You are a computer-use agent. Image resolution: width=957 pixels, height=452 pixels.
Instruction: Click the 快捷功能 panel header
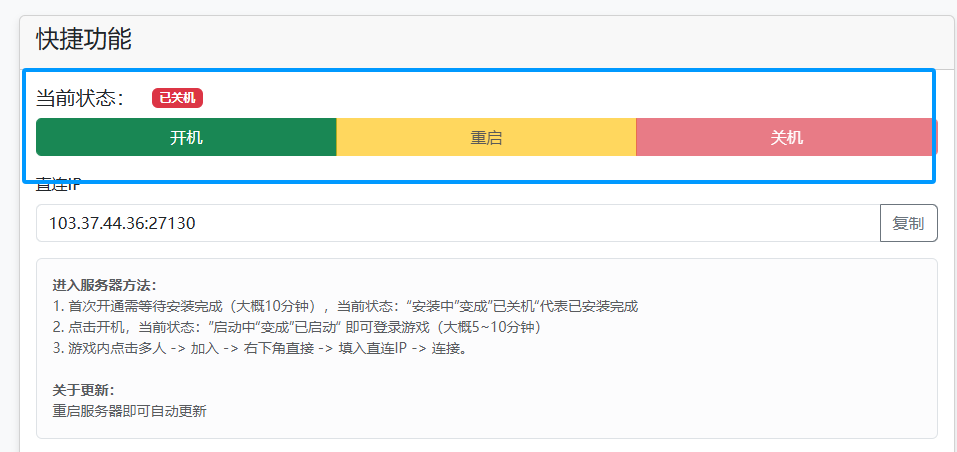pos(84,40)
